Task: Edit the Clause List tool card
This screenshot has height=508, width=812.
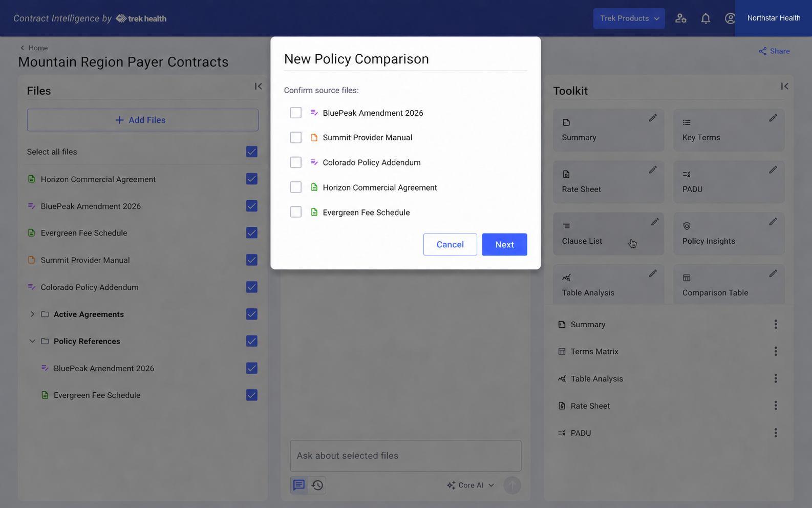Action: point(655,222)
